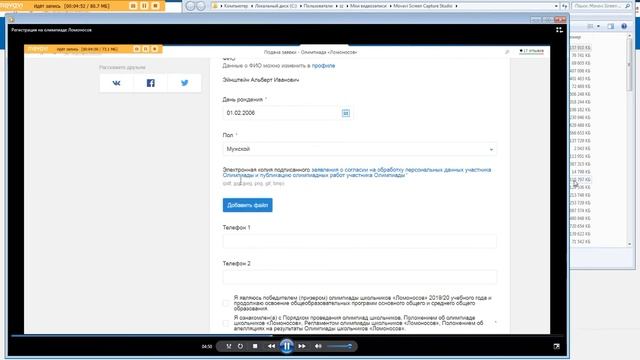Click the Добавить файл button
The width and height of the screenshot is (640, 360).
[x=247, y=205]
